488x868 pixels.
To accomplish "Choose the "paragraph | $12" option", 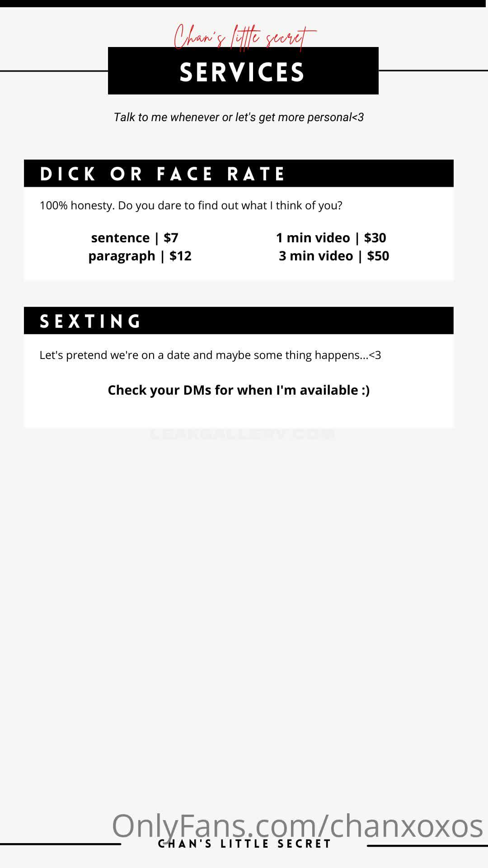I will [x=140, y=256].
